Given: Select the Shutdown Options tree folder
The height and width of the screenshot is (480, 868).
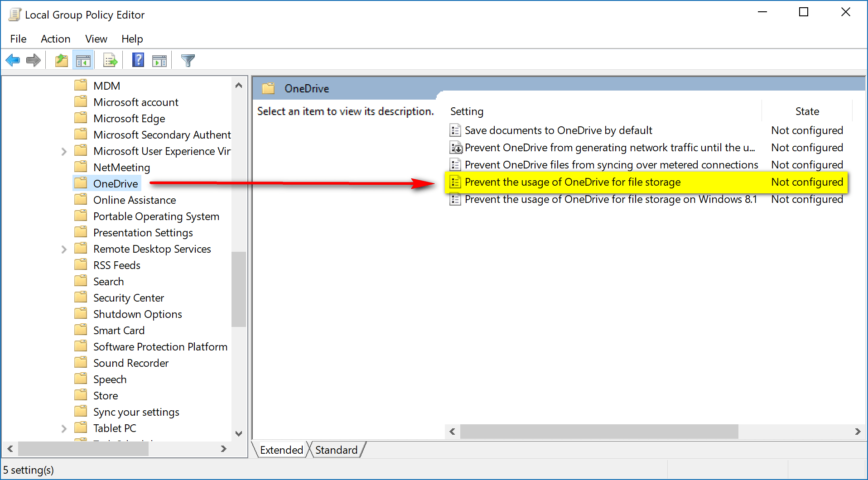Looking at the screenshot, I should click(138, 314).
